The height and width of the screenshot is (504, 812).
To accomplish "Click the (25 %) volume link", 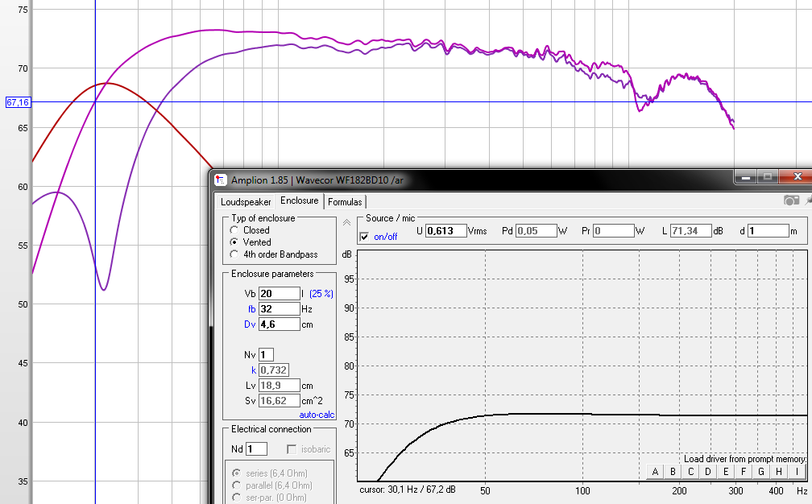I will (321, 293).
